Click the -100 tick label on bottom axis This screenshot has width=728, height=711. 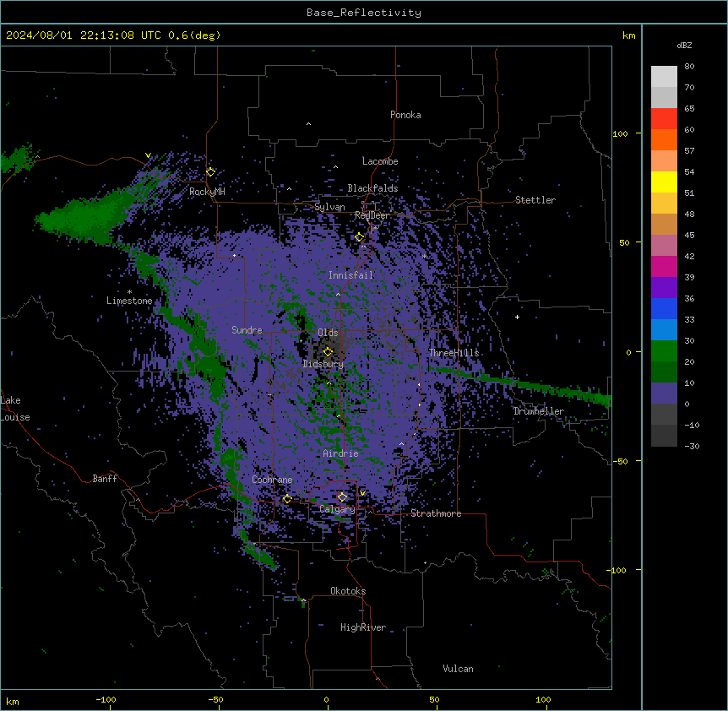point(106,699)
